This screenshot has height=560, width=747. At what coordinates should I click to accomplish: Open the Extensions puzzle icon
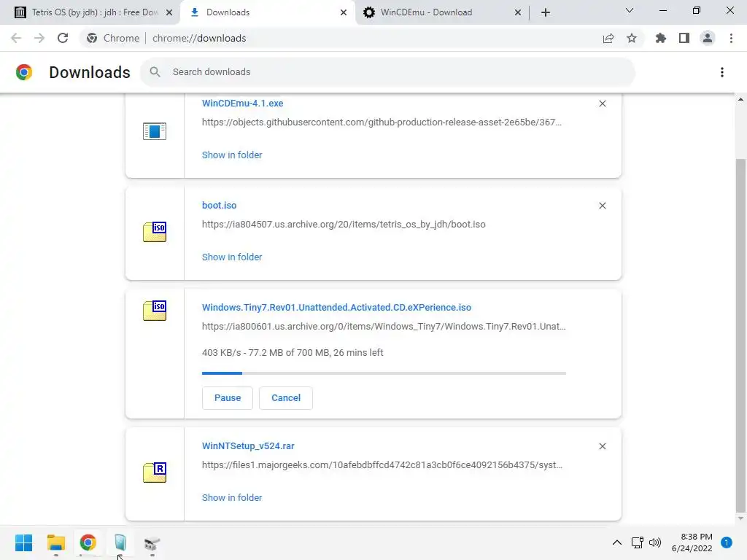click(661, 38)
